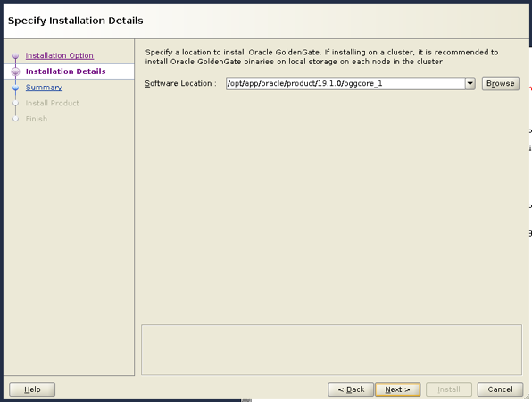This screenshot has width=532, height=402.
Task: Go back with the Back button
Action: 351,389
